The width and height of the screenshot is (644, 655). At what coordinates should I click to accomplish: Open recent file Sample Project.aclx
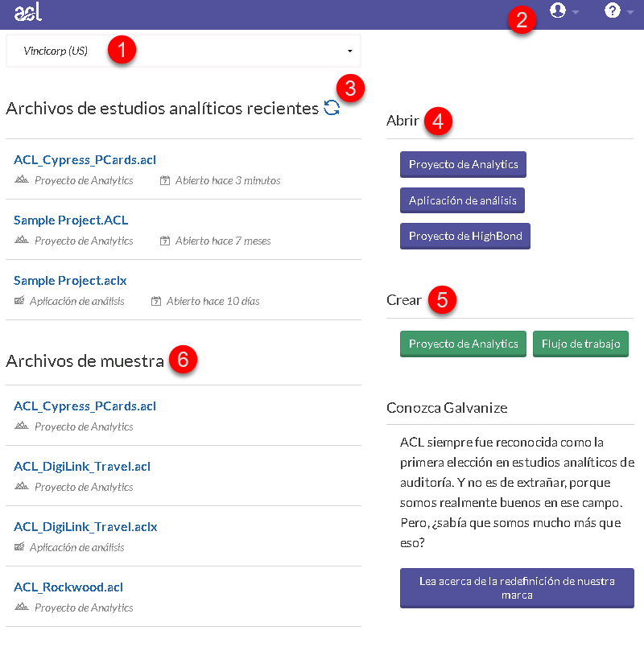point(70,281)
